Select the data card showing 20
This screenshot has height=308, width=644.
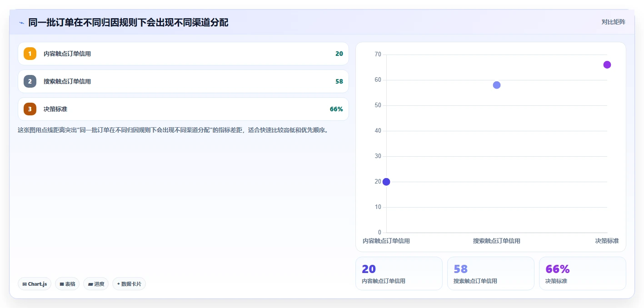[x=399, y=273]
